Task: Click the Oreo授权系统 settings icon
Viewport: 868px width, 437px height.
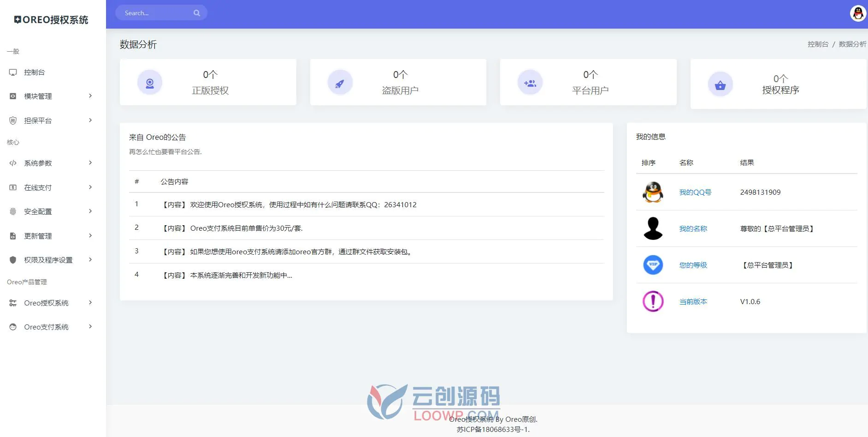Action: 13,303
